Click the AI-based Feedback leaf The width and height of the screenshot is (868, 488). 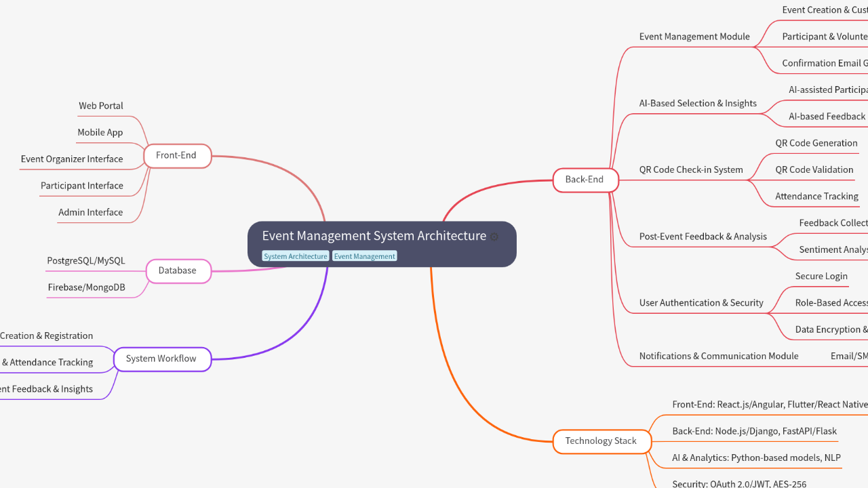[x=828, y=117]
